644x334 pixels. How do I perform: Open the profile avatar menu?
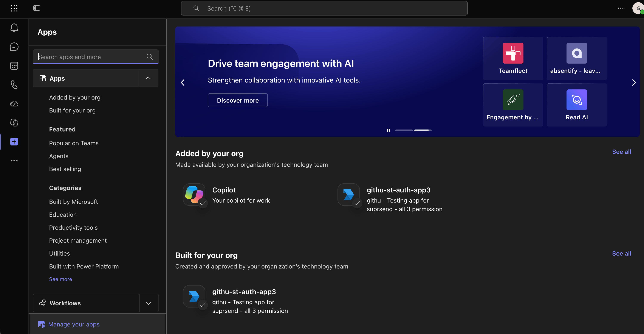coord(638,8)
